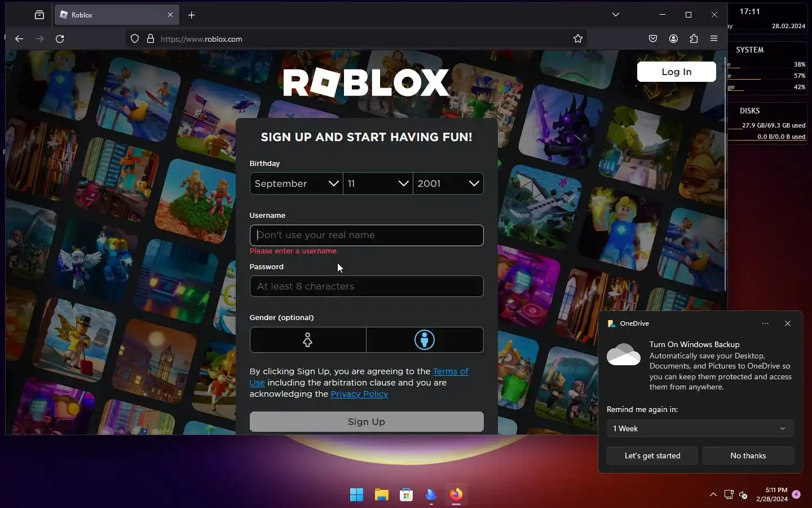Image resolution: width=812 pixels, height=508 pixels.
Task: Open the birthday year dropdown
Action: 448,183
